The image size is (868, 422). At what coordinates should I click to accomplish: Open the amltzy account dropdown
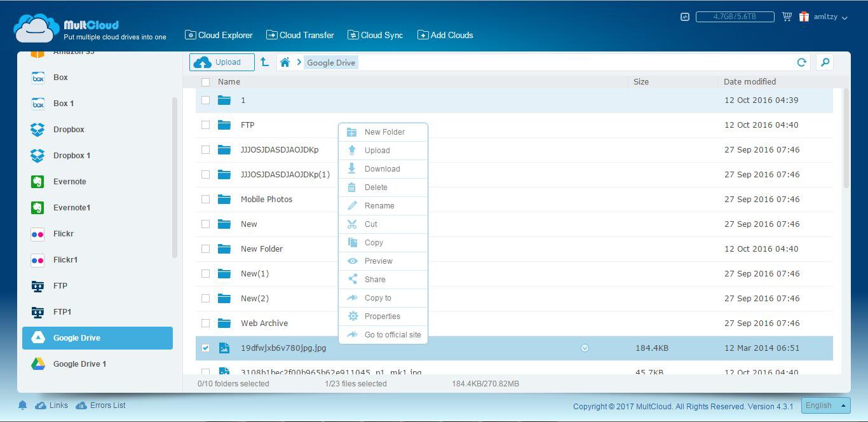tap(831, 17)
